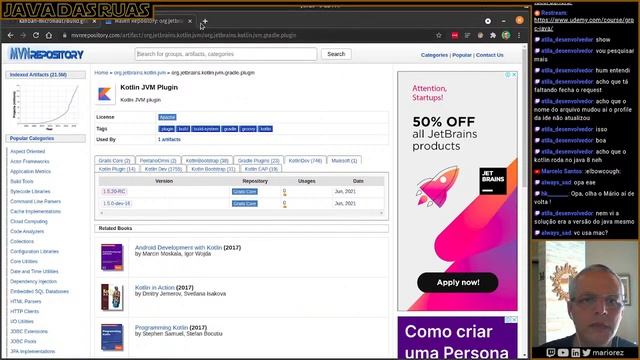Open the browser profile avatar
This screenshot has width=640, height=360.
506,36
